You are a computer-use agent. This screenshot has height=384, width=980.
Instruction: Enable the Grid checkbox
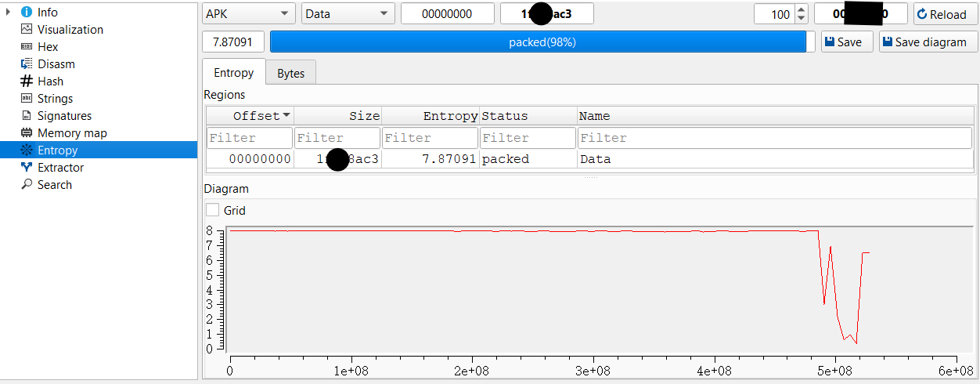pyautogui.click(x=212, y=210)
